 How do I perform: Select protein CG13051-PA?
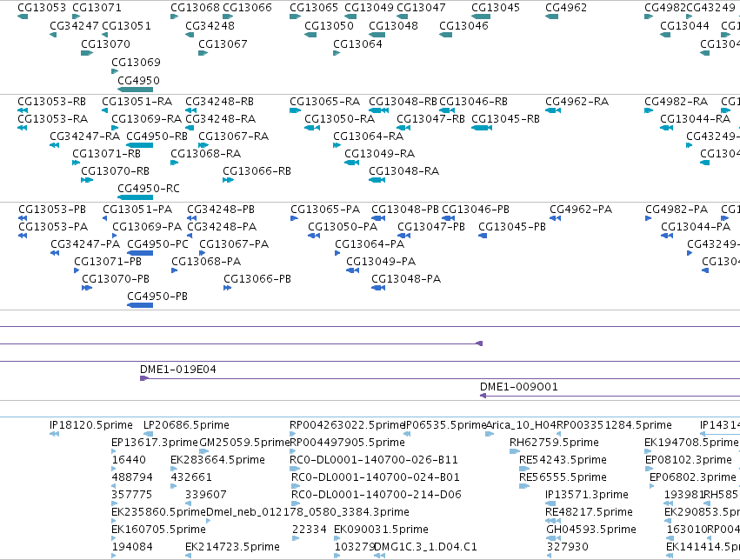pyautogui.click(x=137, y=210)
